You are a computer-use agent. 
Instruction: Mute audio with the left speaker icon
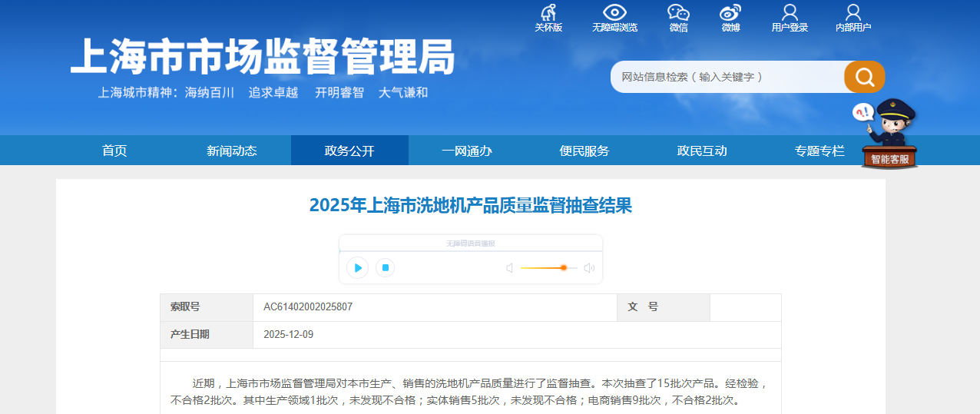point(509,268)
